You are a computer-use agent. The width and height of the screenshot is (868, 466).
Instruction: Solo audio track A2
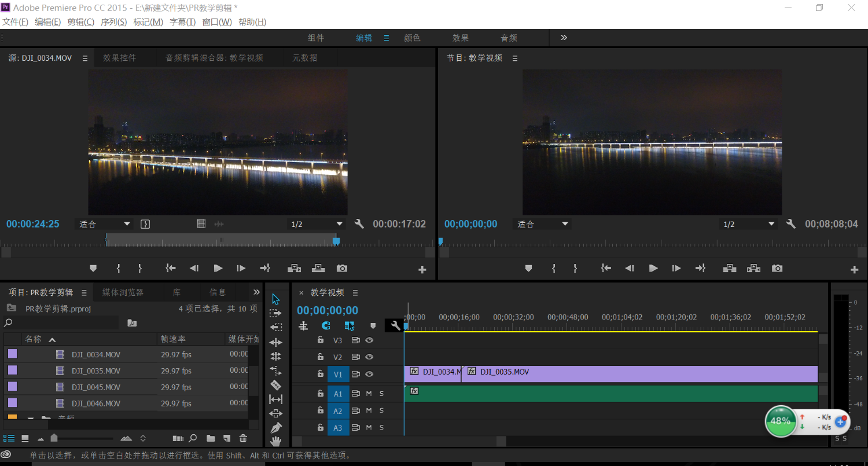tap(381, 411)
